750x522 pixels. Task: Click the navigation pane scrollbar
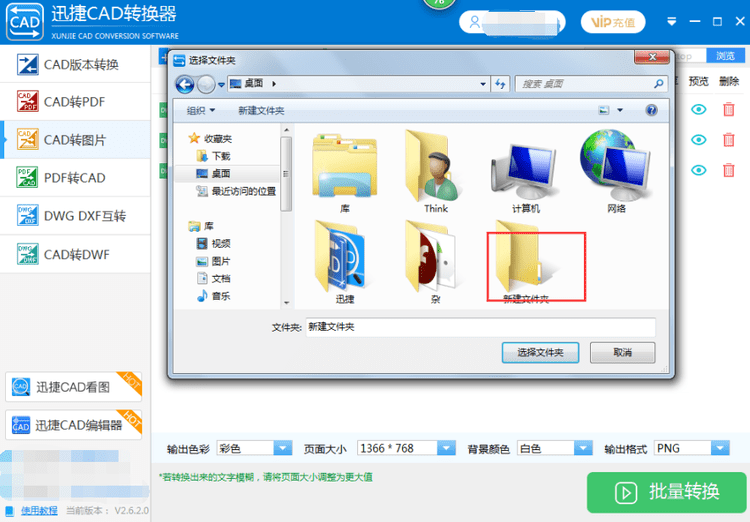(286, 174)
